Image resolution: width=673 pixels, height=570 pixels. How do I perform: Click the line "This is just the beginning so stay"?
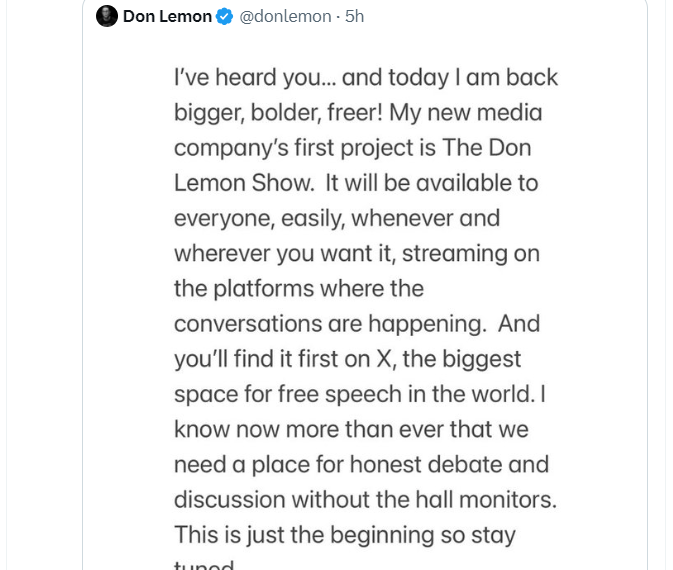(x=345, y=536)
